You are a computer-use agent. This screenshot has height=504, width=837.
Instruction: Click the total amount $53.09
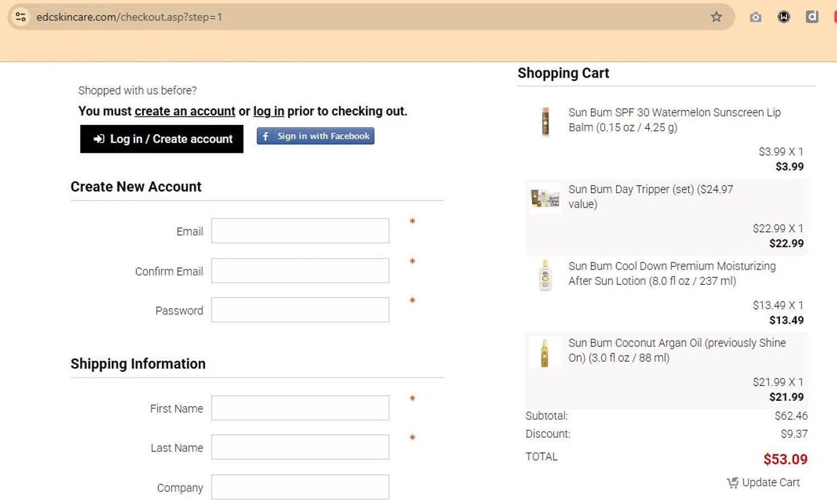click(x=785, y=459)
